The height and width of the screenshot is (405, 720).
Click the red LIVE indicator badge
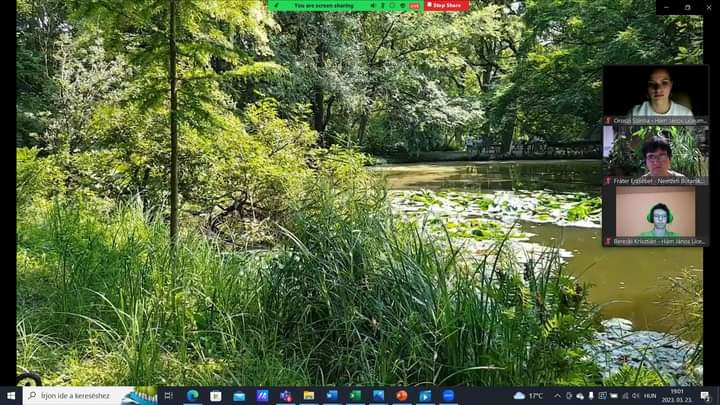tap(414, 5)
